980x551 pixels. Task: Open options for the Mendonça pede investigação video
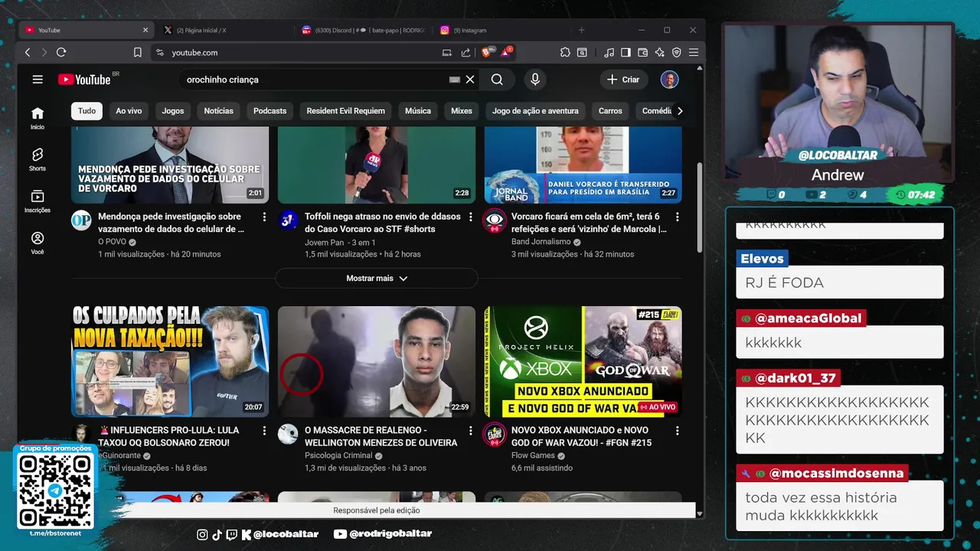[x=264, y=217]
